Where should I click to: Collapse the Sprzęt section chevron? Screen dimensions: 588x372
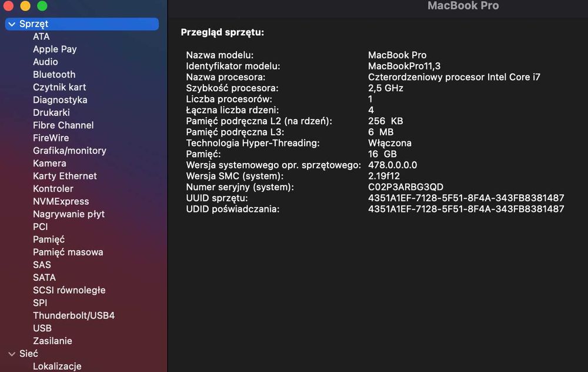coord(12,24)
